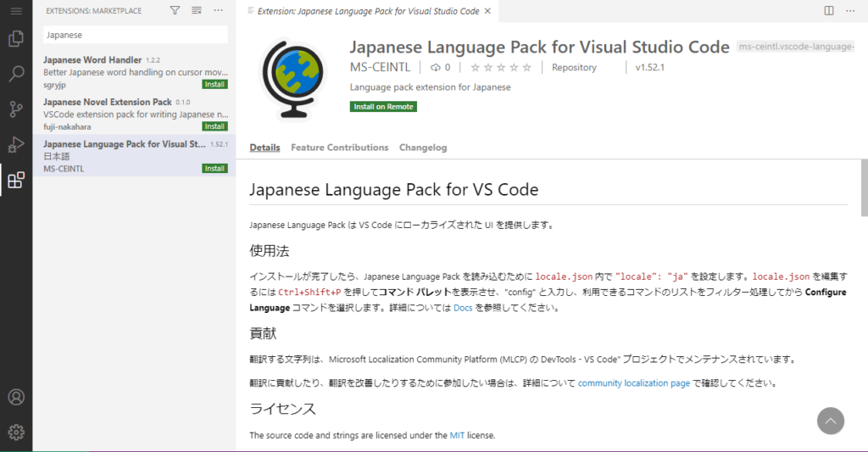The width and height of the screenshot is (868, 452).
Task: Open the Run and Debug view
Action: [16, 145]
